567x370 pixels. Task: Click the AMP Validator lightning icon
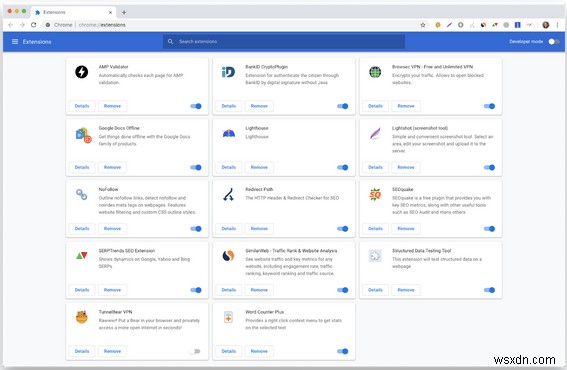pyautogui.click(x=82, y=72)
